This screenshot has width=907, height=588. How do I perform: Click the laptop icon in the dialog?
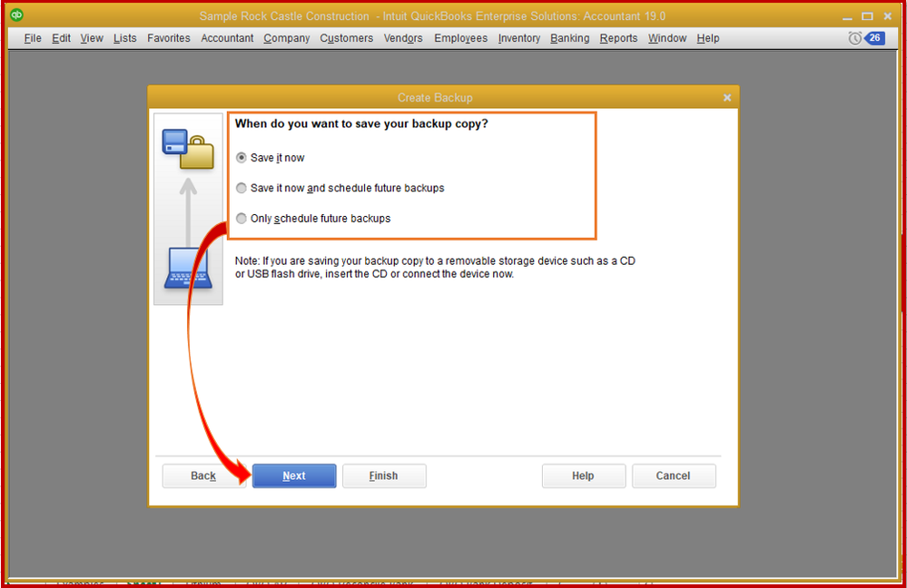click(188, 268)
